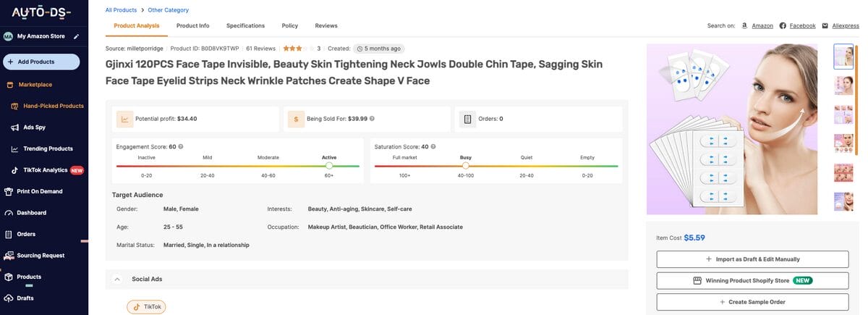Go to All Products breadcrumb
This screenshot has height=315, width=868.
pos(121,10)
